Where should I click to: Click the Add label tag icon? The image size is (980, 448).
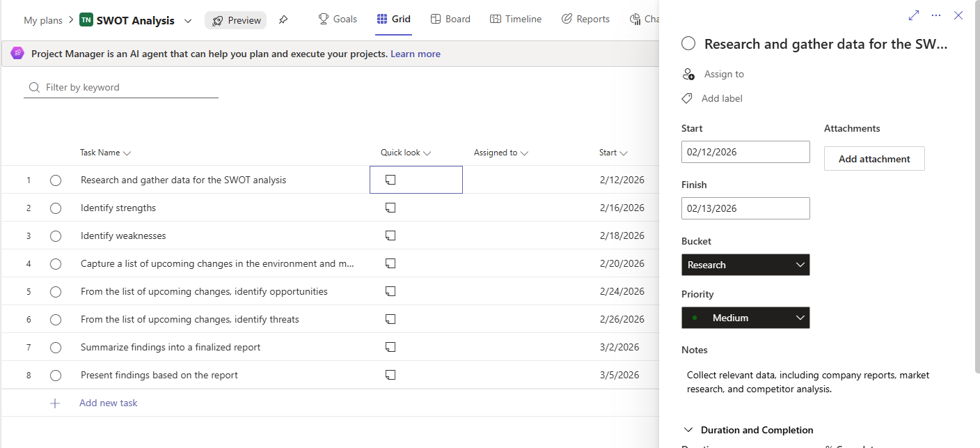click(687, 98)
